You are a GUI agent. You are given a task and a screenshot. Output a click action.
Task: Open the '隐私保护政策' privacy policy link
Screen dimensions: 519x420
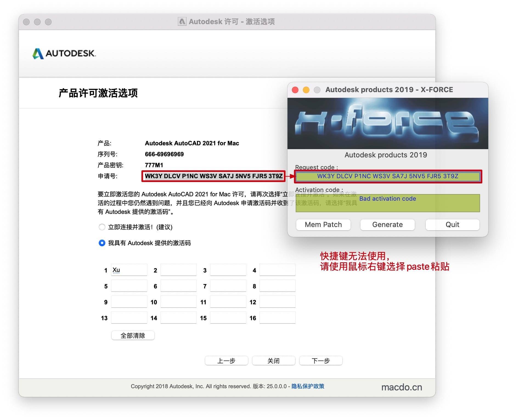tap(308, 386)
